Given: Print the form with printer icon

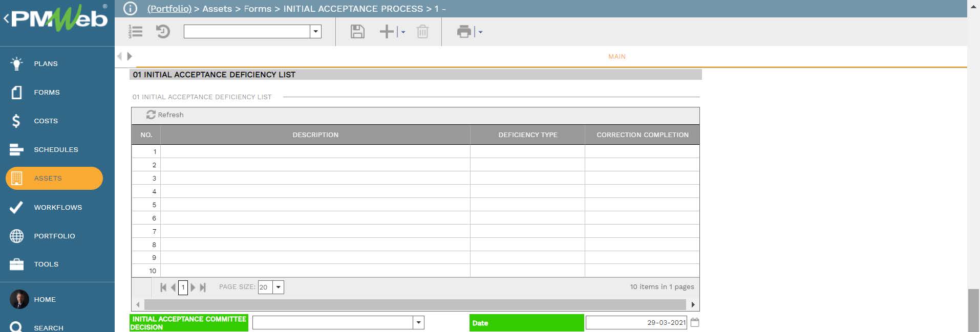Looking at the screenshot, I should tap(464, 32).
